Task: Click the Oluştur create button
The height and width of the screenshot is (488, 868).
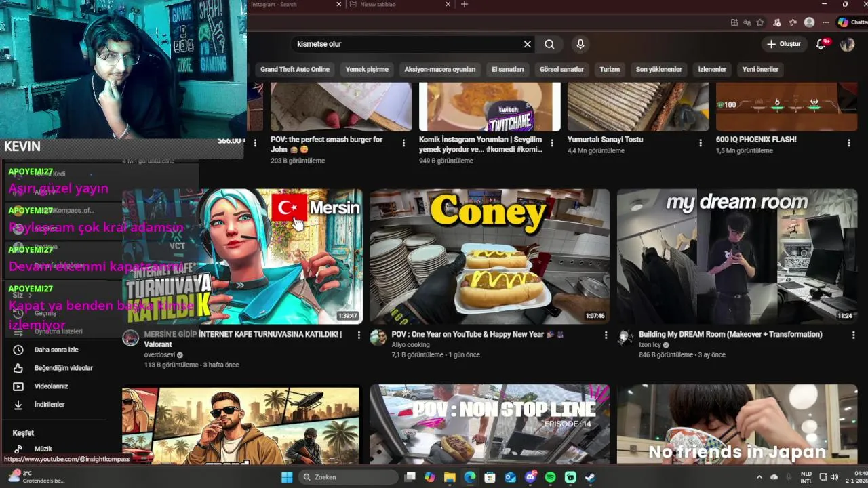Action: [784, 44]
